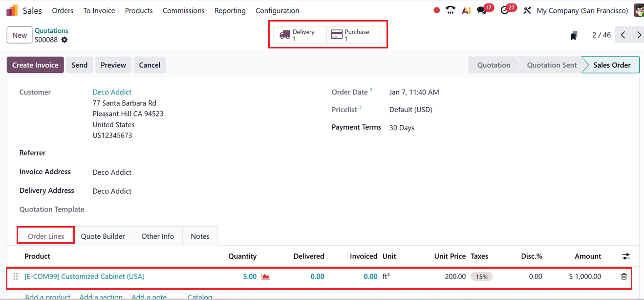
Task: Click the pager 2 / 46 text
Action: click(601, 35)
